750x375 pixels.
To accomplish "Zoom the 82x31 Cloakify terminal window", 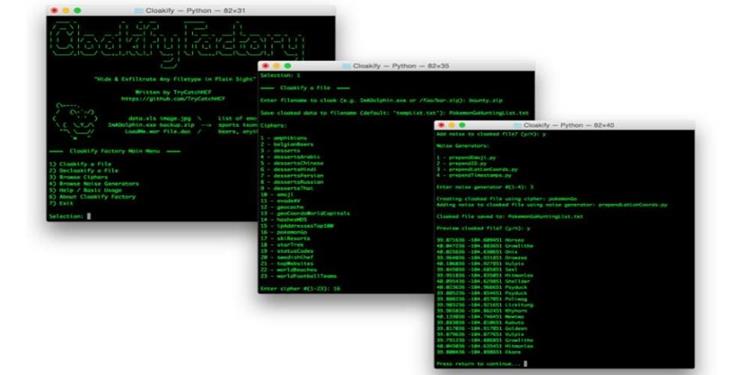I will (77, 10).
